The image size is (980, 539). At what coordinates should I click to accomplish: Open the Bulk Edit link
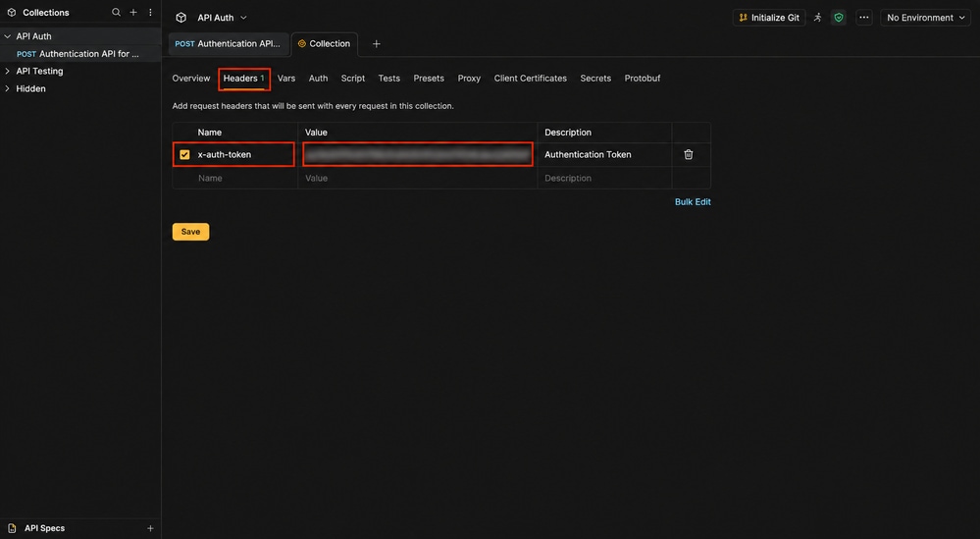[693, 202]
